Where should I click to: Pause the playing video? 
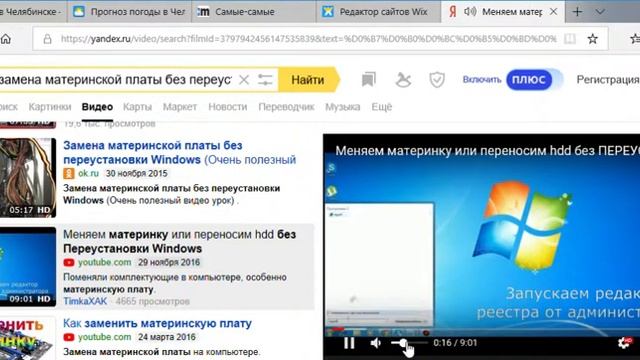[x=349, y=343]
